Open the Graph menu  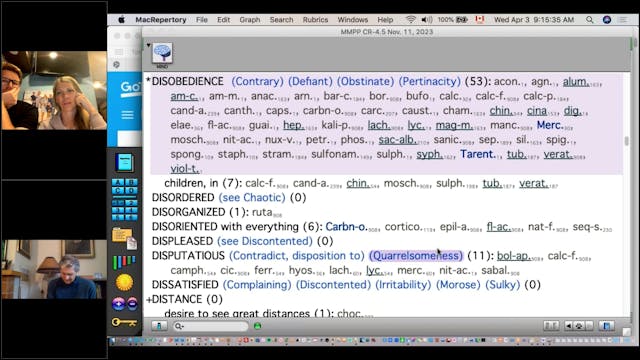click(x=250, y=20)
